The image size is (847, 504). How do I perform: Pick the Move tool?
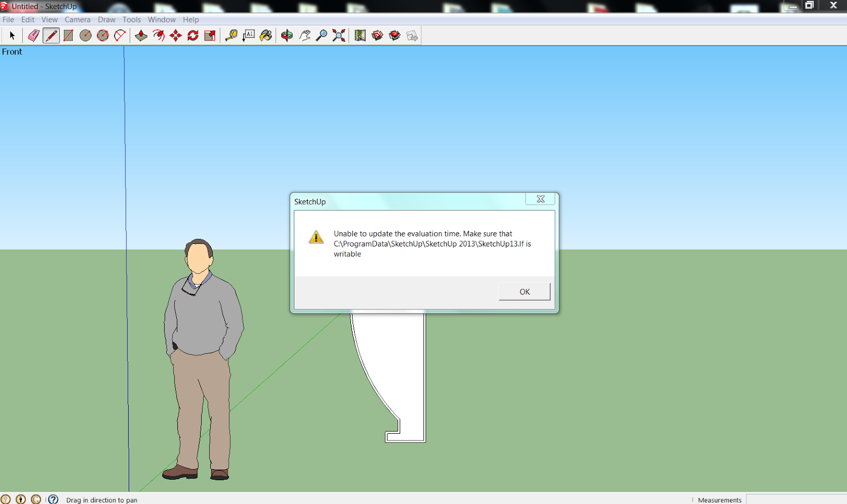coord(176,35)
